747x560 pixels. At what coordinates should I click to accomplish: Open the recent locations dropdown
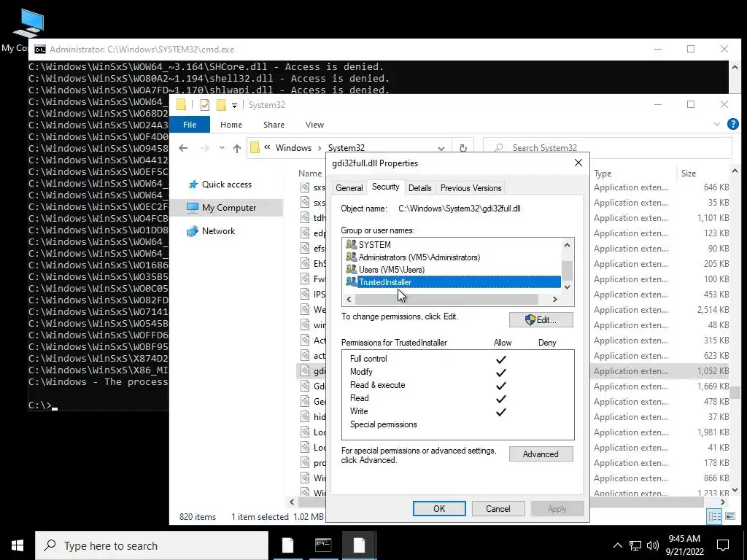pos(222,148)
